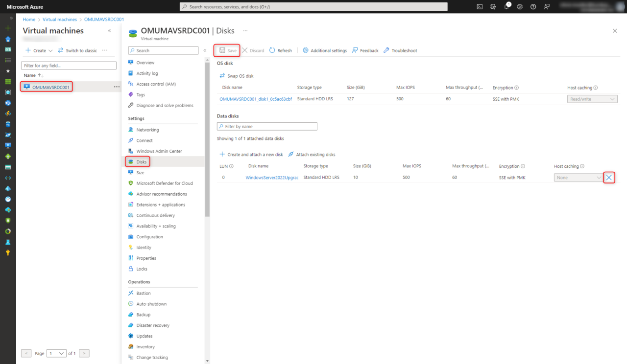Expand the left portal sidebar
Image resolution: width=627 pixels, height=364 pixels.
tap(11, 18)
